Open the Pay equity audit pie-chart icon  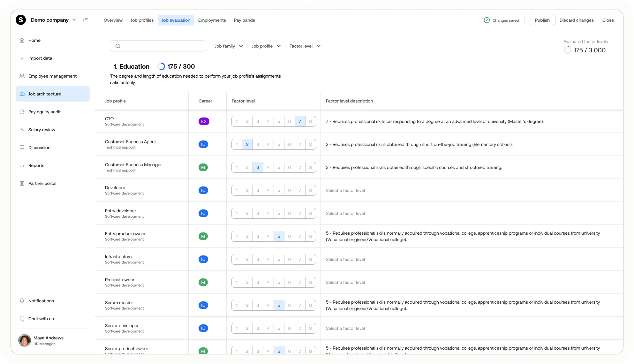[x=22, y=112]
